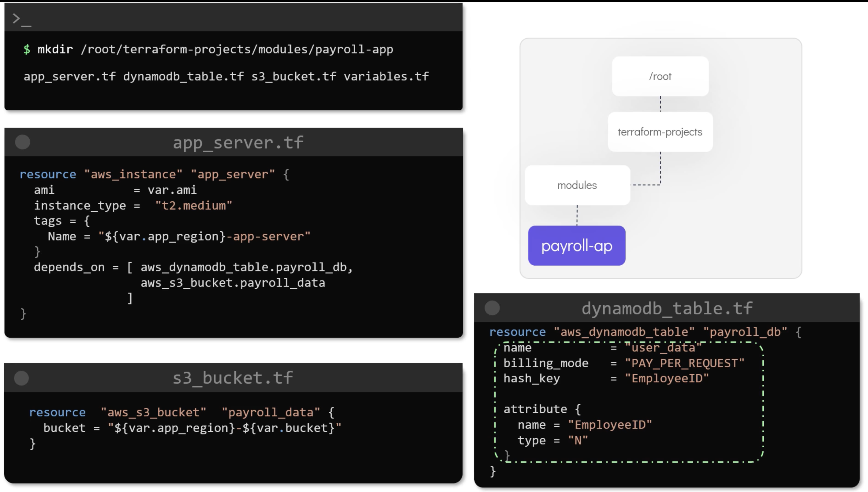Click the "aws_instance" string in app_server.tf
Screen dimensions: 868x492
pyautogui.click(x=133, y=174)
